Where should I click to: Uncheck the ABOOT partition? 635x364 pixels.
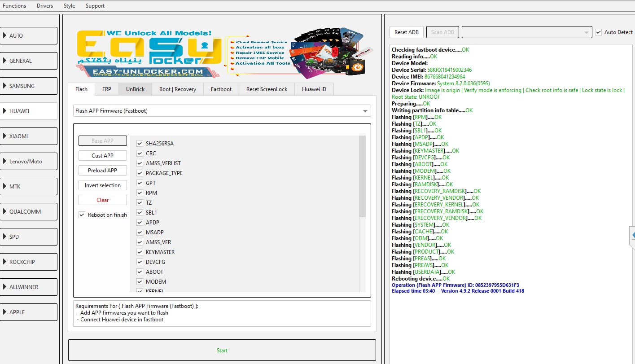click(x=140, y=272)
